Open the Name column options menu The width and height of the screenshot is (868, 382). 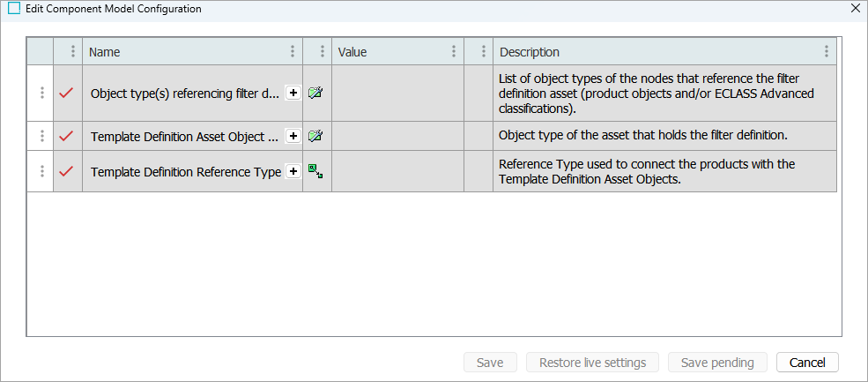coord(293,52)
